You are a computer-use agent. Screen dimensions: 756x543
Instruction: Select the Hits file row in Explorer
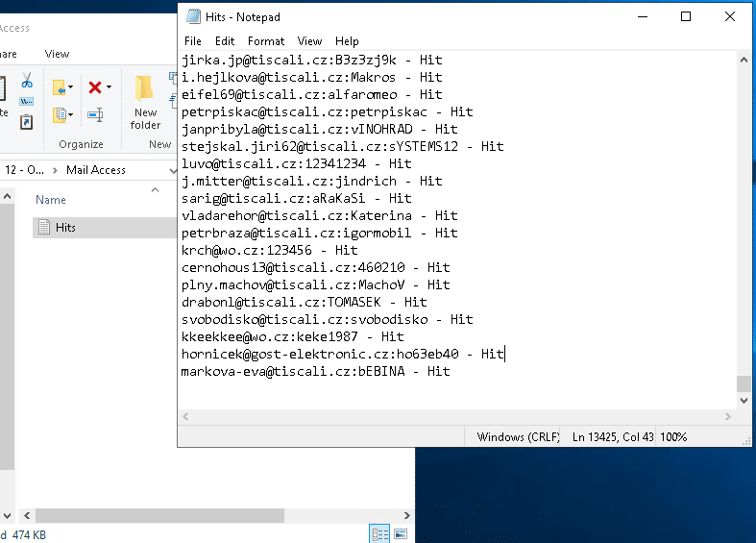tap(105, 228)
